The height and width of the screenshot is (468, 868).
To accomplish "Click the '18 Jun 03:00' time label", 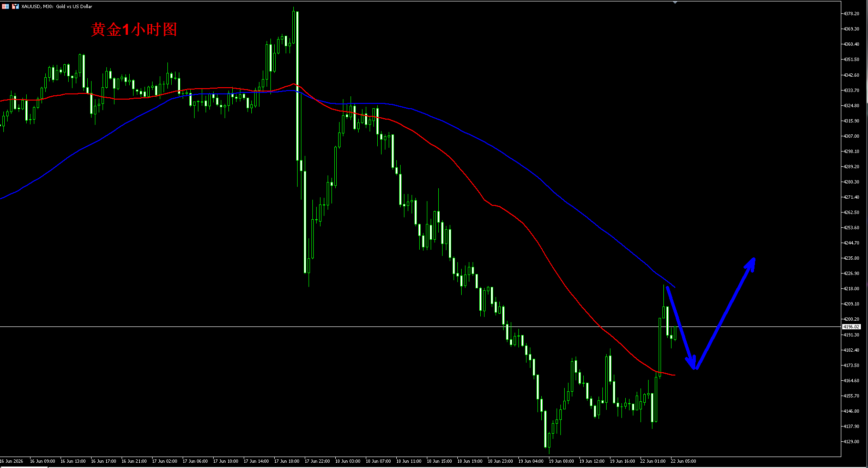I will pos(348,461).
